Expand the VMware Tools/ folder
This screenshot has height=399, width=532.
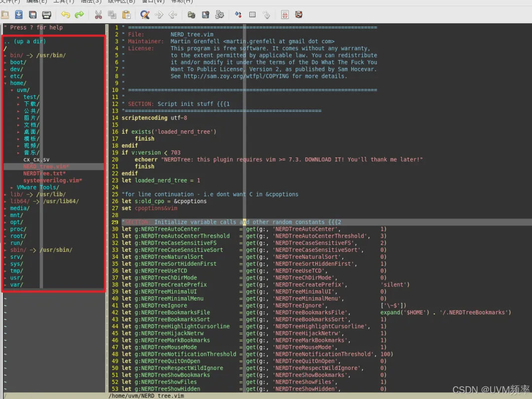(37, 187)
